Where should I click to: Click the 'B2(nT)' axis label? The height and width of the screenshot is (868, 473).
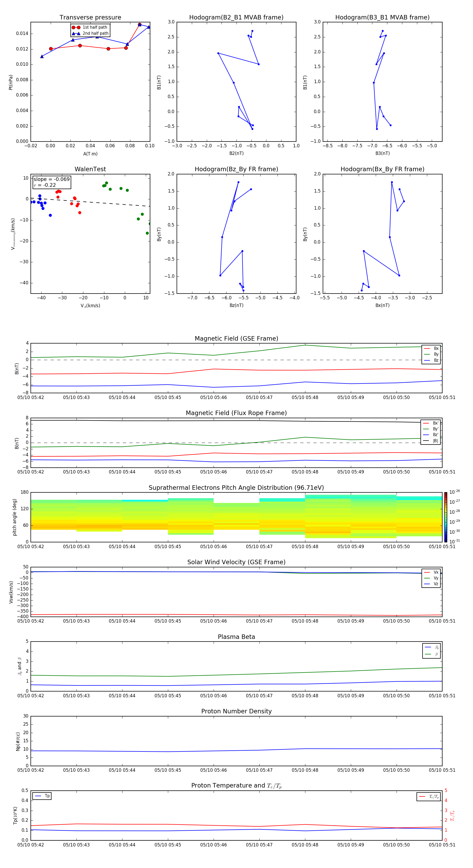[236, 153]
